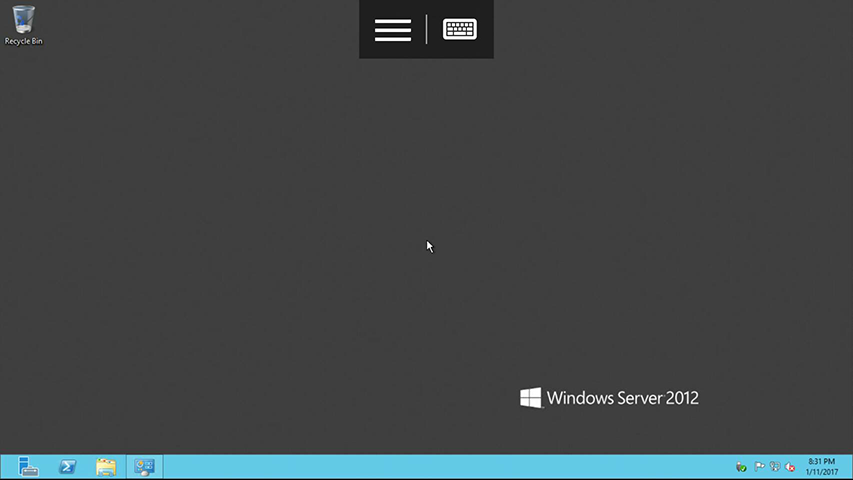Select the Recycle Bin desktop icon
Viewport: 853px width, 480px height.
coord(23,25)
